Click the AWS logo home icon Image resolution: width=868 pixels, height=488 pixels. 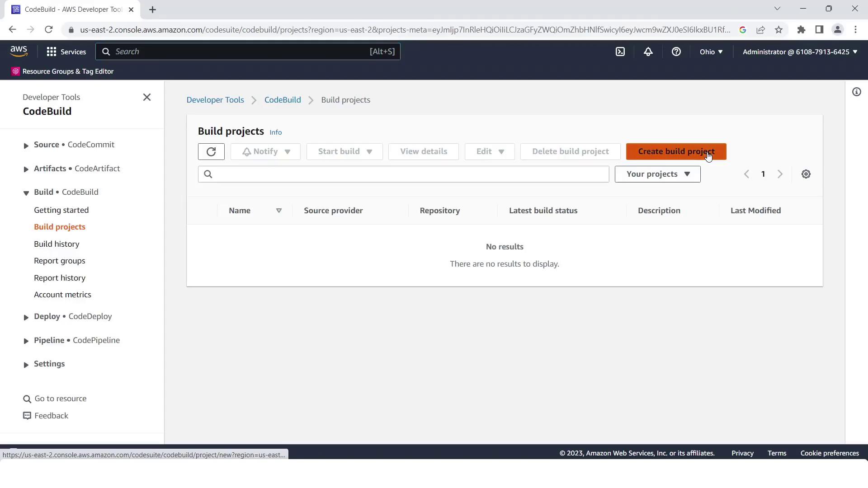point(19,52)
